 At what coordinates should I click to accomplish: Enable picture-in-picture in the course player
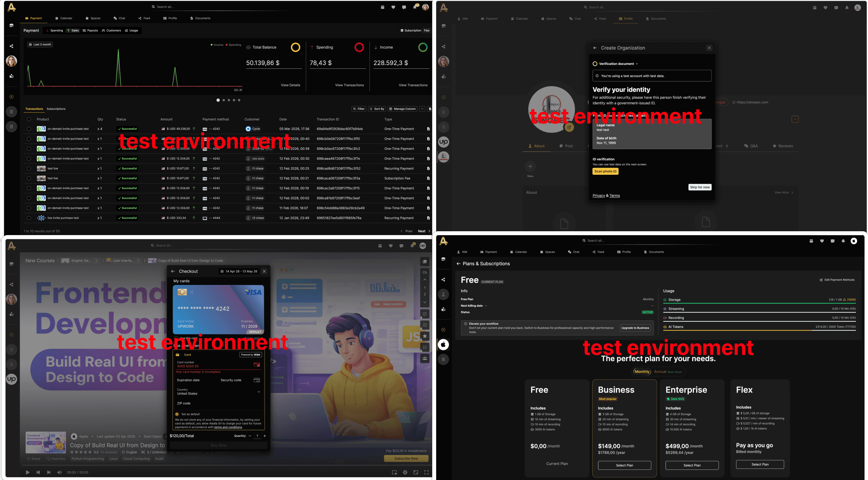point(395,472)
